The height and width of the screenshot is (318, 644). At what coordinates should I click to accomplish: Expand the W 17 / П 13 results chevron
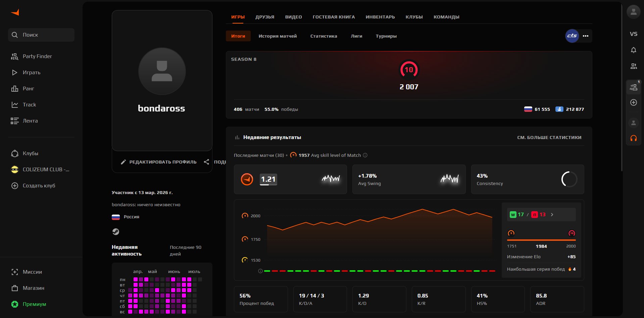(x=552, y=215)
